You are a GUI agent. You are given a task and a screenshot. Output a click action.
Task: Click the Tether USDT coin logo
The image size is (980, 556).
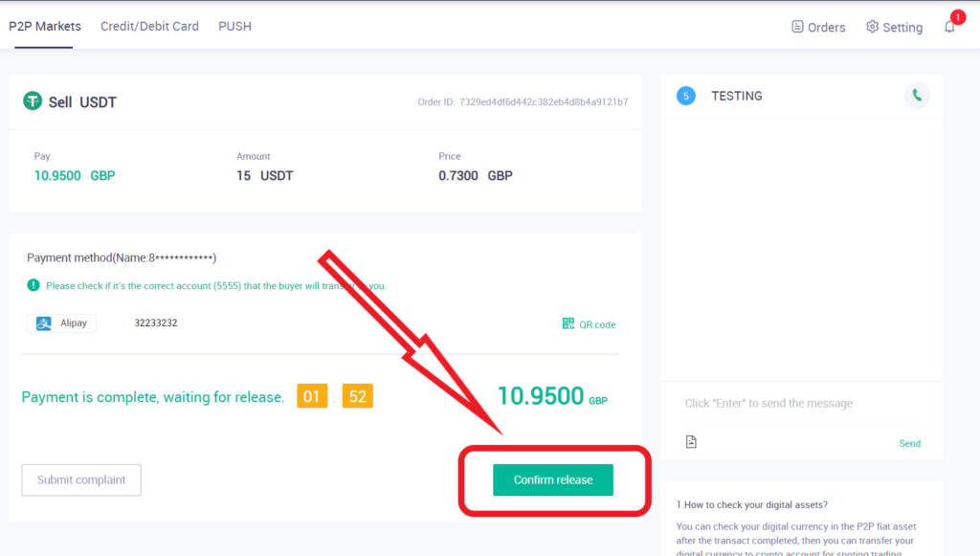pyautogui.click(x=33, y=101)
